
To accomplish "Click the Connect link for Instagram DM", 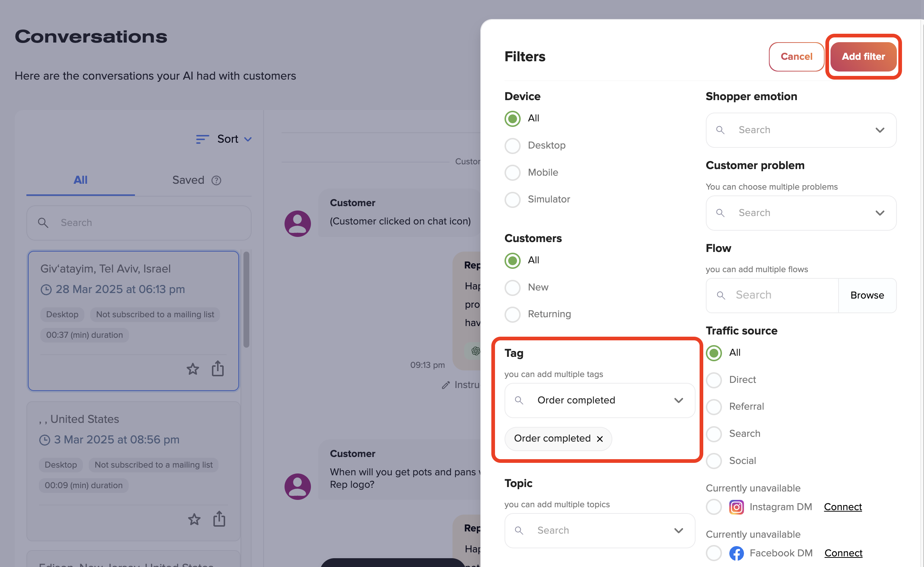I will coord(843,507).
